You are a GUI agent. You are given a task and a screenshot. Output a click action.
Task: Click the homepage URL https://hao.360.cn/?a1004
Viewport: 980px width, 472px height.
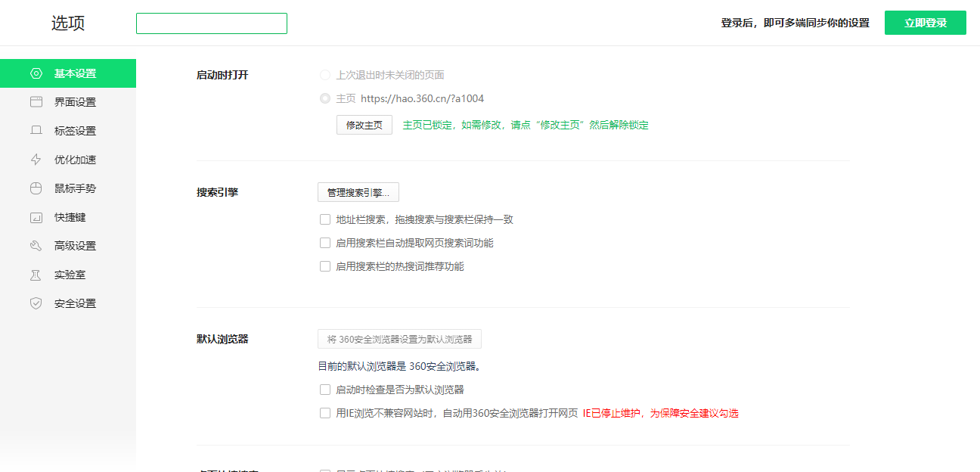click(422, 98)
